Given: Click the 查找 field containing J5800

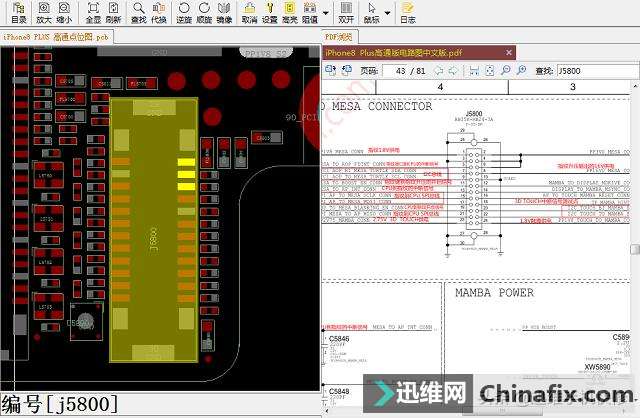Looking at the screenshot, I should (x=598, y=71).
